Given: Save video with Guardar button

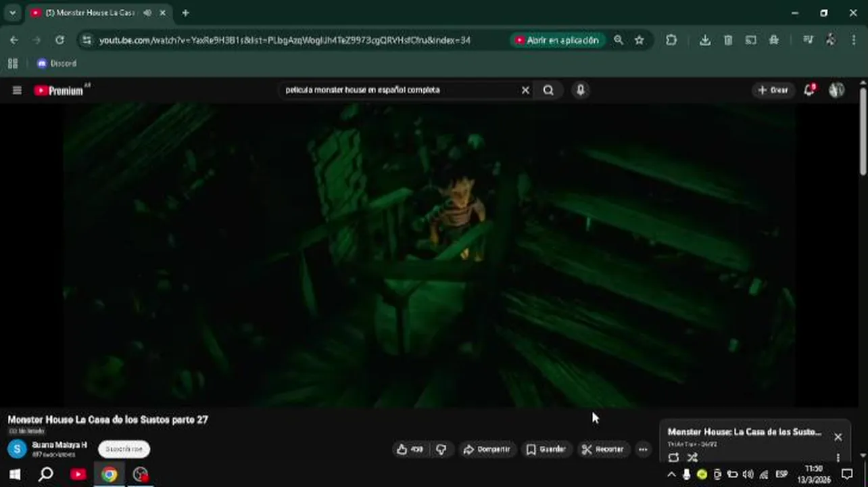Looking at the screenshot, I should point(546,449).
